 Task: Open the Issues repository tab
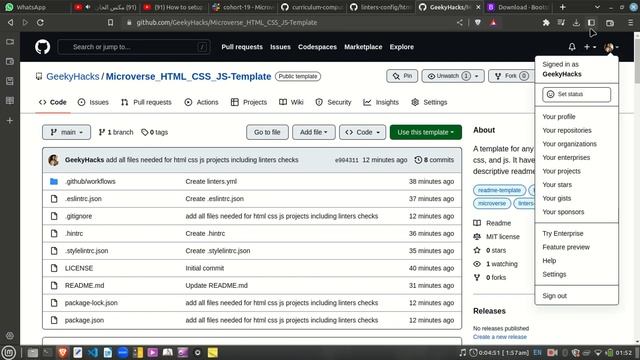[x=93, y=102]
